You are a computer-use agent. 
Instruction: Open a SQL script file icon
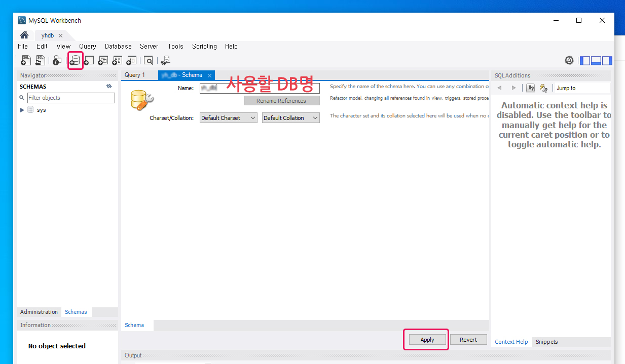[x=40, y=61]
